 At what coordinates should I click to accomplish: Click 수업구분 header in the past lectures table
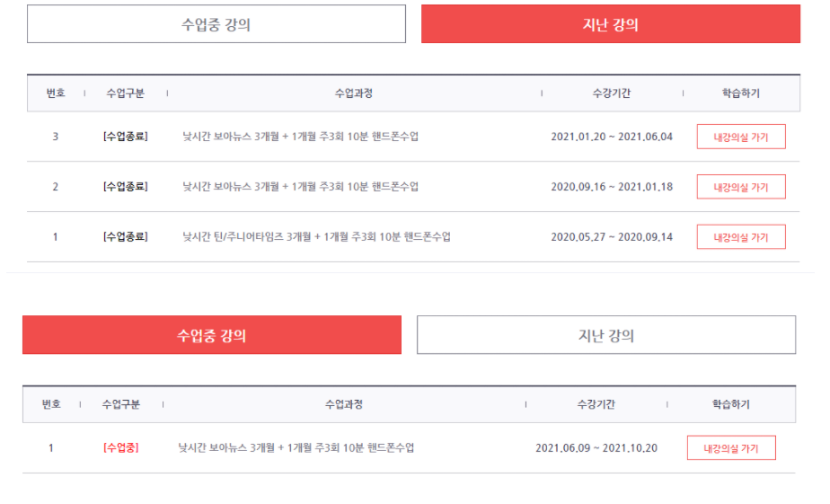click(125, 93)
